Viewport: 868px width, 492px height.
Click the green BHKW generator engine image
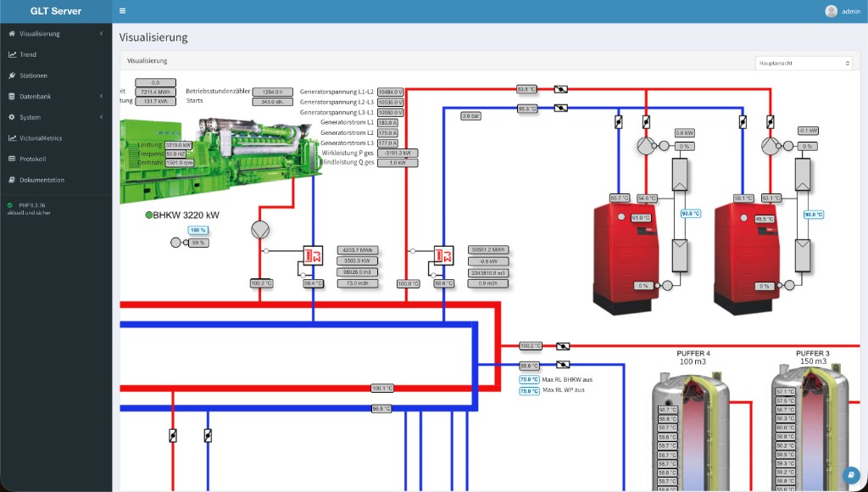pos(220,160)
